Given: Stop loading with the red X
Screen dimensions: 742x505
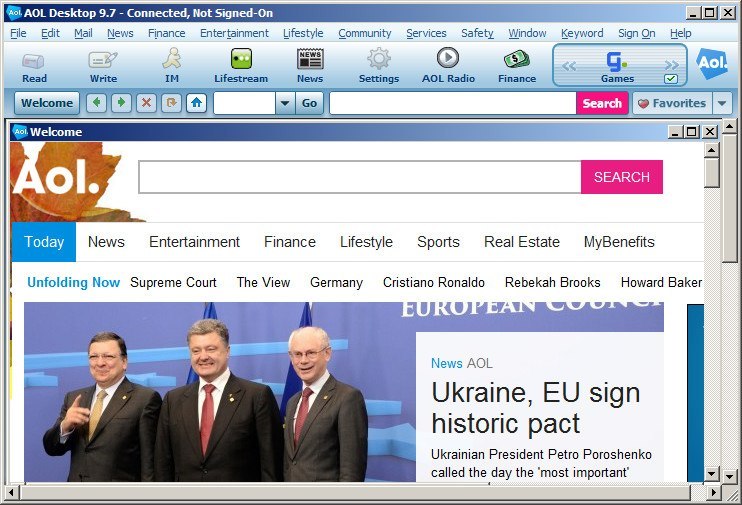Looking at the screenshot, I should [146, 103].
